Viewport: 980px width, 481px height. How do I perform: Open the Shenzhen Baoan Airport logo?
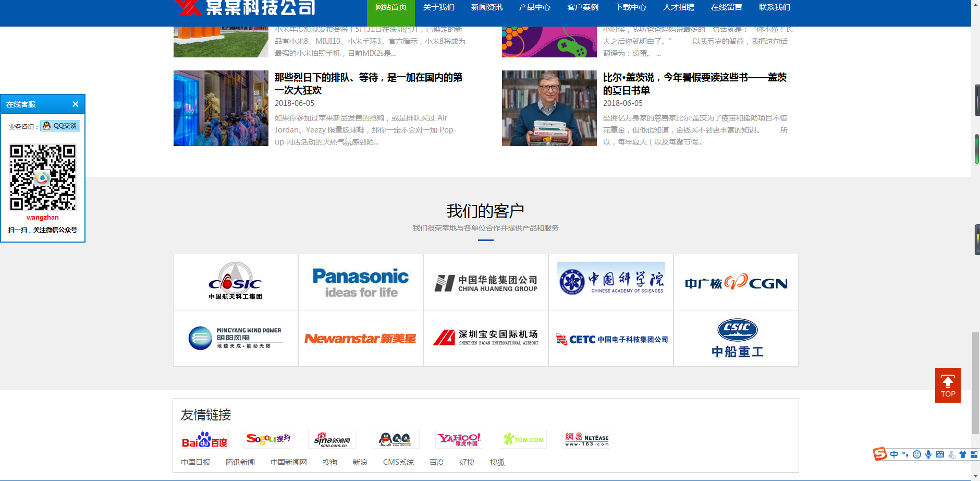pyautogui.click(x=486, y=338)
